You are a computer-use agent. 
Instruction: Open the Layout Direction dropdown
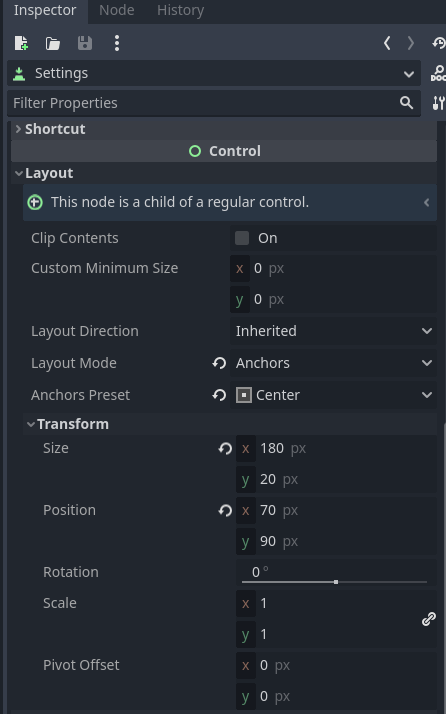[333, 331]
